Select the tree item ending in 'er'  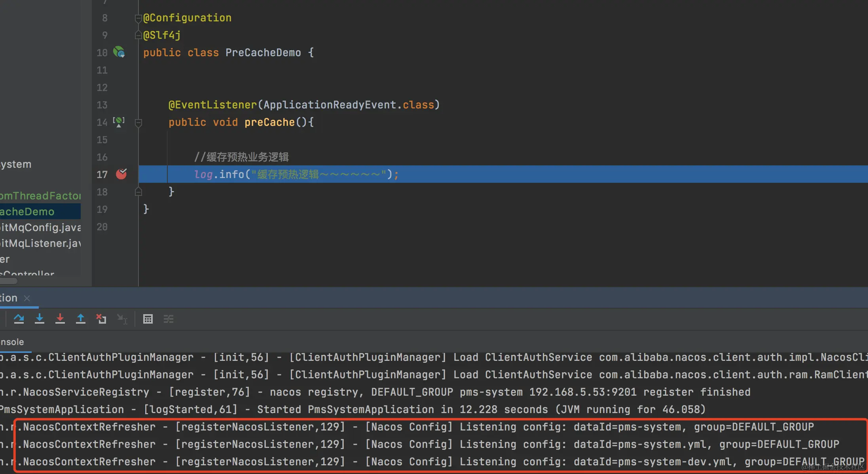click(x=5, y=259)
